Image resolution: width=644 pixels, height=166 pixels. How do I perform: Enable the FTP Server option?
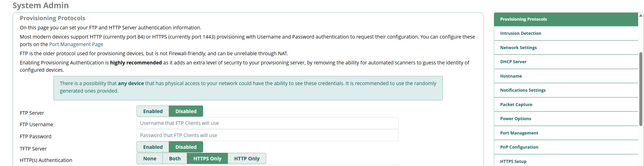(153, 111)
